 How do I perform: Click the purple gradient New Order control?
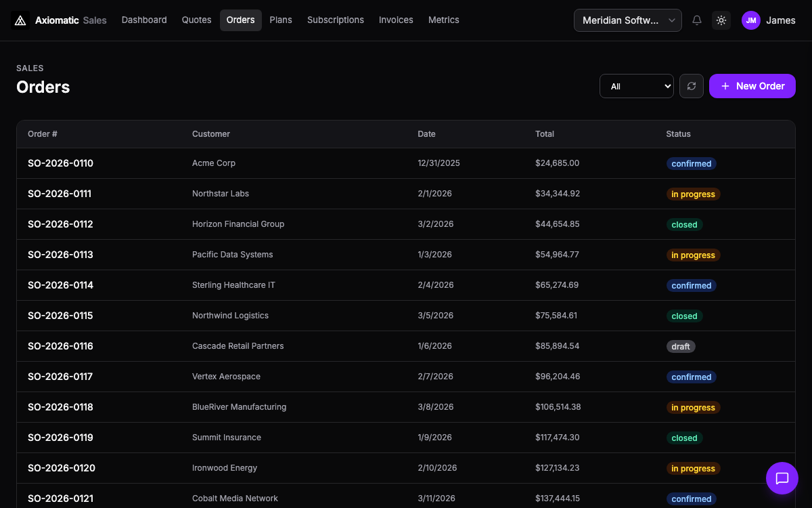tap(752, 86)
